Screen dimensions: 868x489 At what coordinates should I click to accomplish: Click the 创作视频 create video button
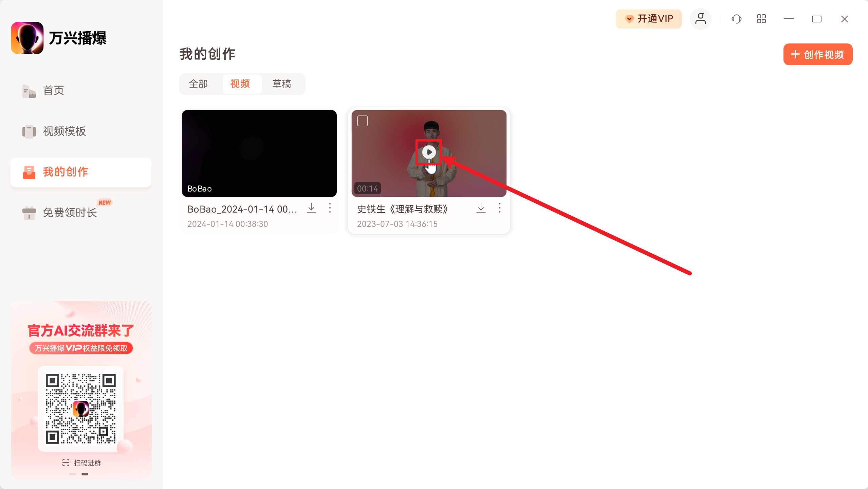pos(818,54)
